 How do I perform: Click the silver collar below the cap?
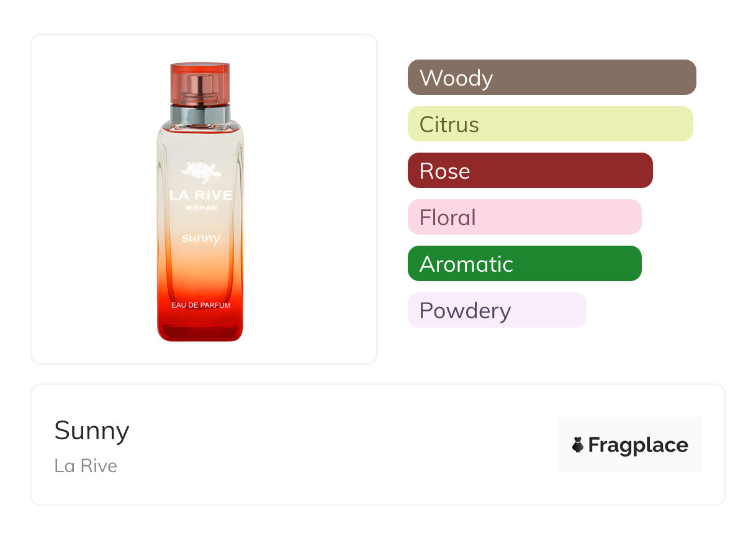200,114
